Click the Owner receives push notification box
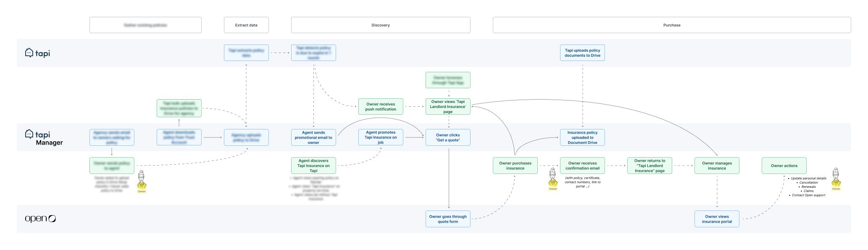The width and height of the screenshot is (868, 250). pyautogui.click(x=381, y=107)
